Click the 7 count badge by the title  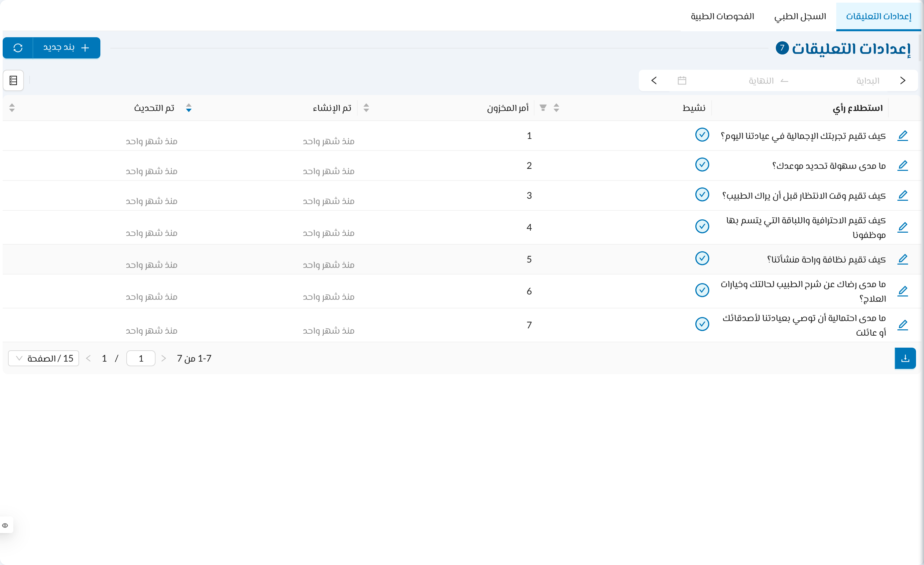click(x=782, y=48)
